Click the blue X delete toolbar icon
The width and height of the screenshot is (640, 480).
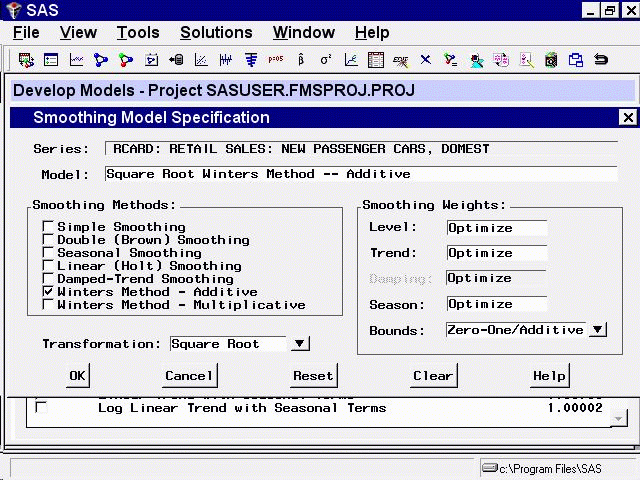[426, 60]
